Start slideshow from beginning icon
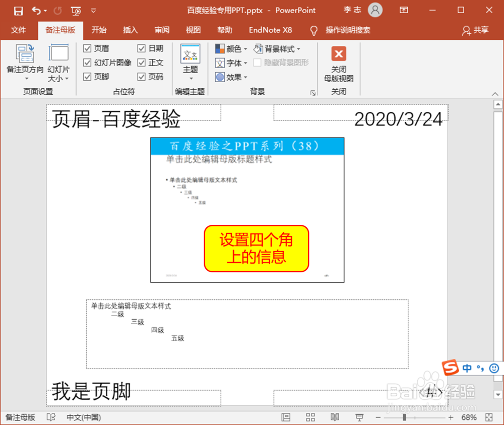Viewport: 504px width, 425px height. pyautogui.click(x=76, y=11)
